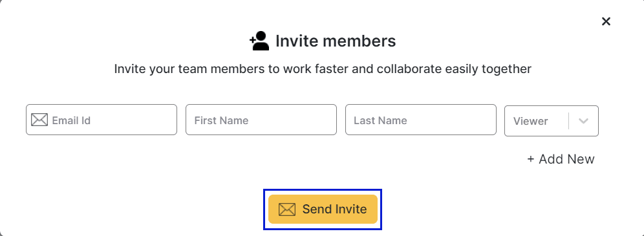Click the chevron arrow in the role selector
Screen dimensions: 644x236
point(583,121)
